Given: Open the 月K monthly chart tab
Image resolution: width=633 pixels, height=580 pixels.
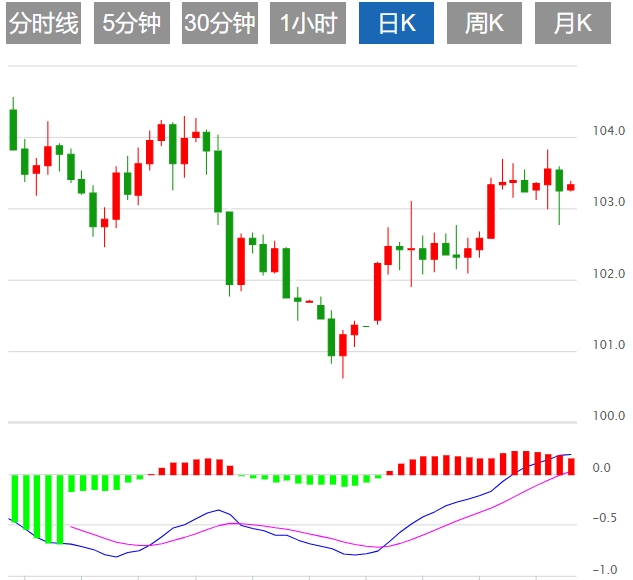Looking at the screenshot, I should pos(571,24).
